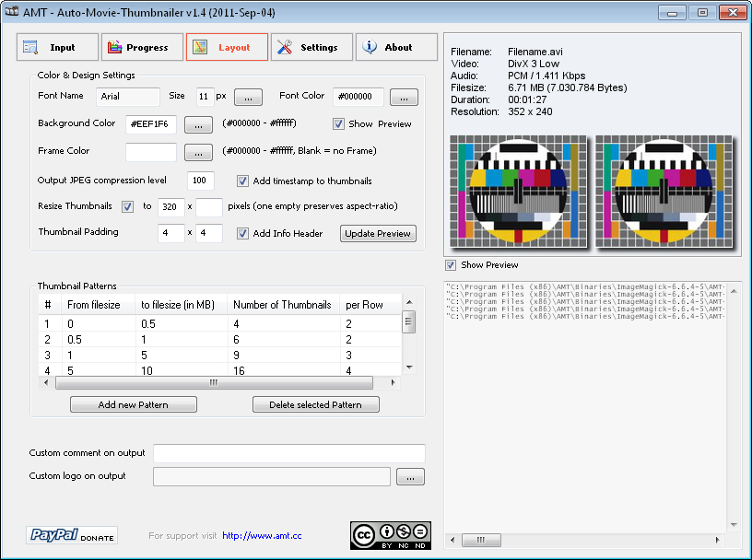This screenshot has height=560, width=752.
Task: Select pattern row 3 in table
Action: coord(219,356)
